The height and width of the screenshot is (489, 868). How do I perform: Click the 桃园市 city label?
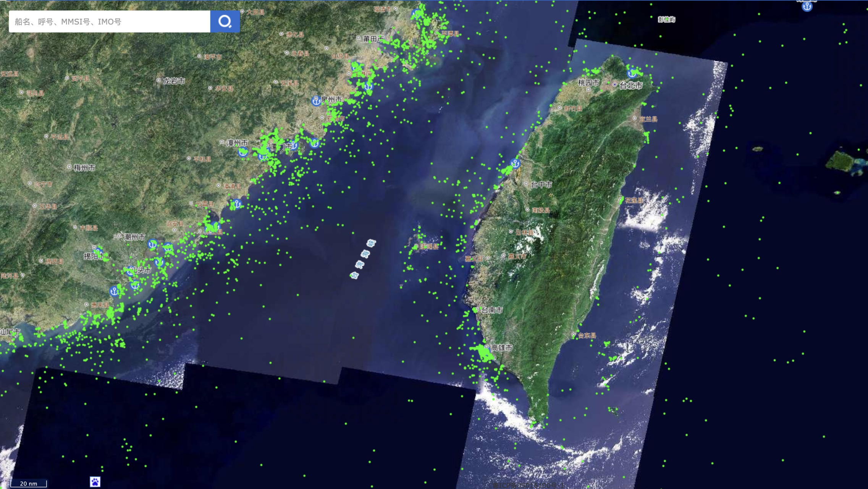point(588,83)
